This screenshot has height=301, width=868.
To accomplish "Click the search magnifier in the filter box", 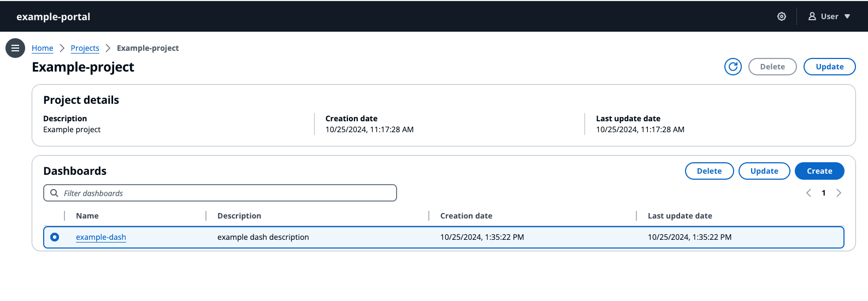I will coord(54,193).
